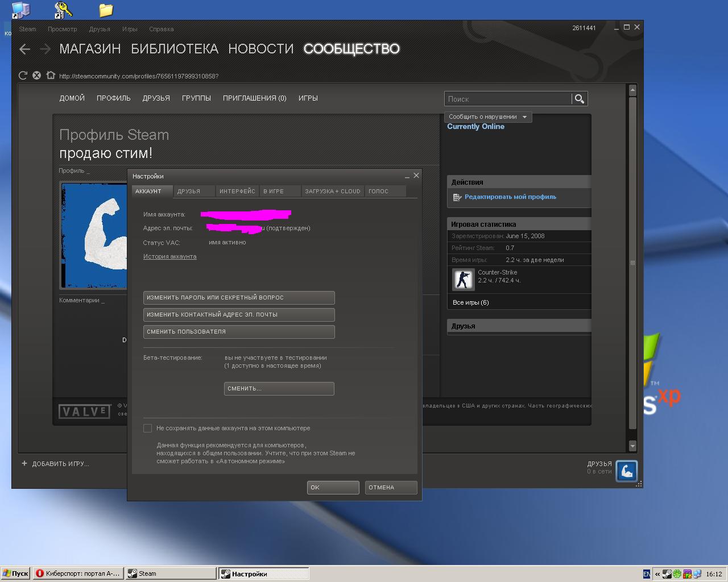Screen dimensions: 728x582
Task: Open the Пуск start button
Action: pyautogui.click(x=15, y=573)
